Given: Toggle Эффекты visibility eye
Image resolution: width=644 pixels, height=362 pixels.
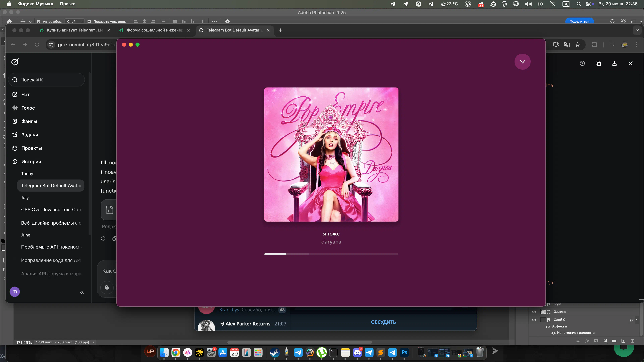Looking at the screenshot, I should 548,326.
